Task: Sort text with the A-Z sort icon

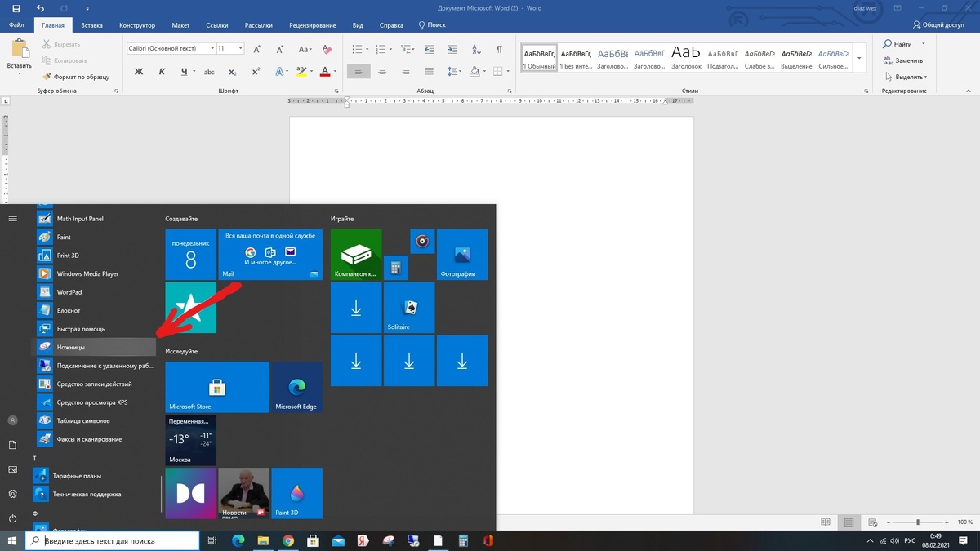Action: click(477, 49)
